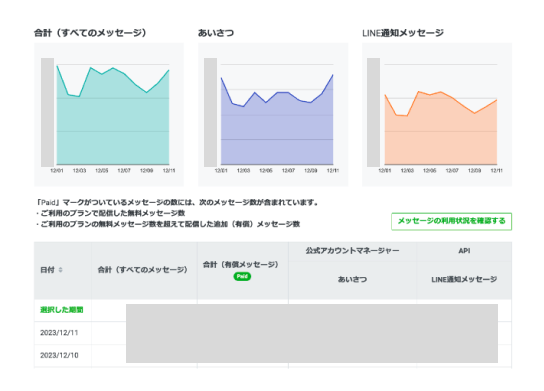Select the 選択した期間 row label
This screenshot has height=391, width=544.
62,310
